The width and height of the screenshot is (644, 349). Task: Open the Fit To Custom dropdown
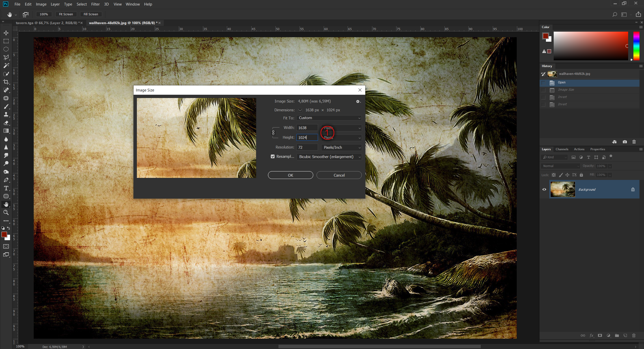(x=329, y=118)
